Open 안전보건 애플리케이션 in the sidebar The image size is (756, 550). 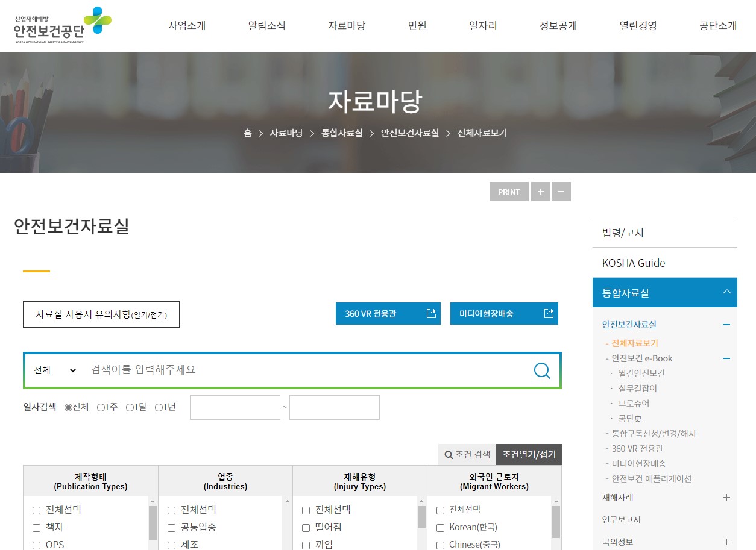[x=651, y=479]
